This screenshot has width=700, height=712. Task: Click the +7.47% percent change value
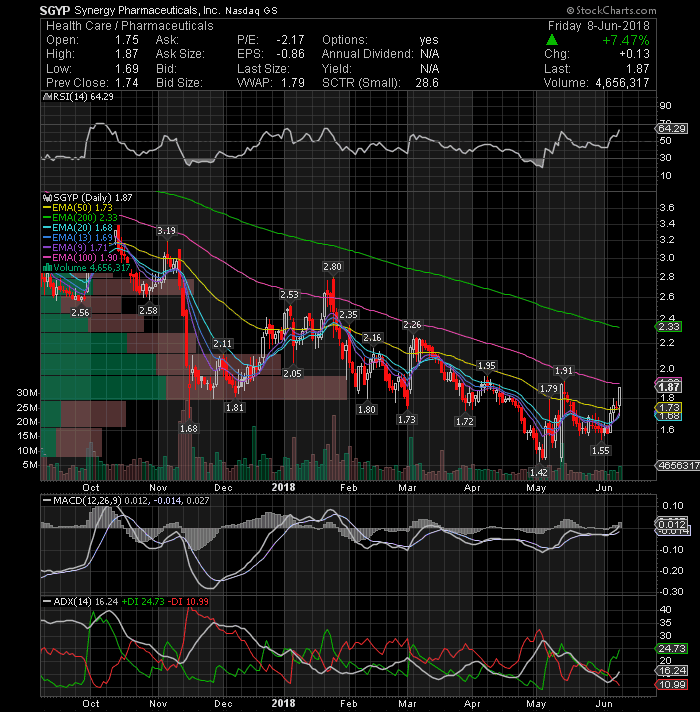[x=626, y=40]
